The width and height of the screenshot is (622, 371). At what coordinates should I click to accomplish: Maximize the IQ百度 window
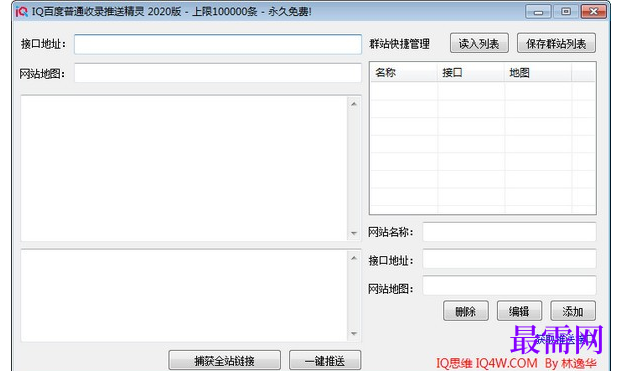566,12
